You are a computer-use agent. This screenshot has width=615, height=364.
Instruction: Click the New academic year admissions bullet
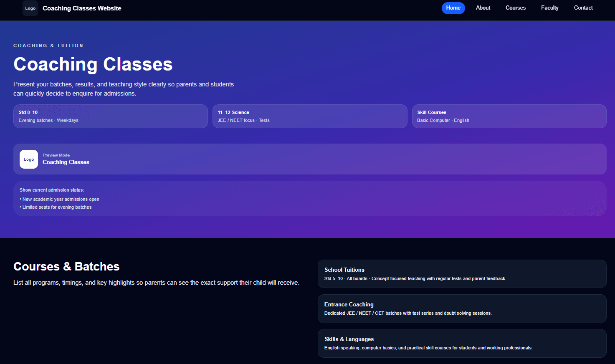pos(60,199)
